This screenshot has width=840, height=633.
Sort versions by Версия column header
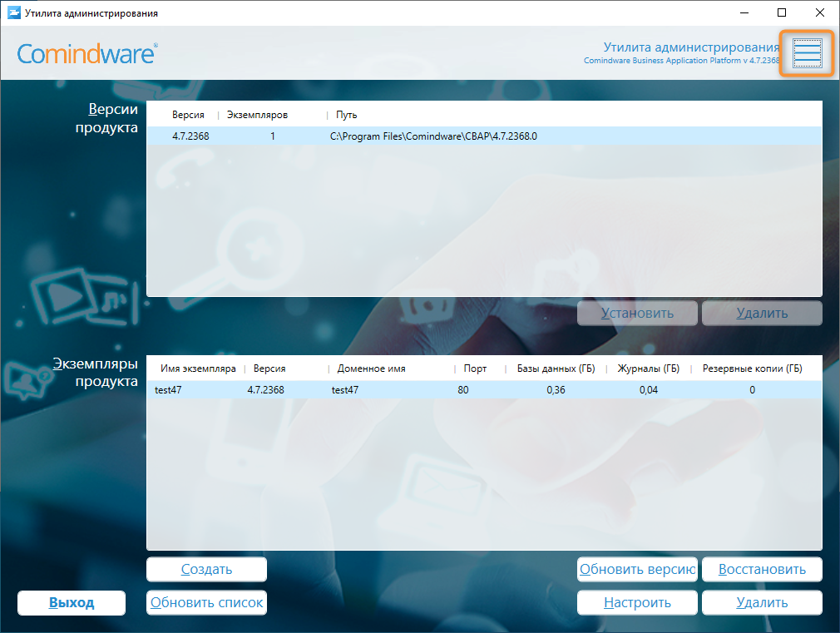(x=188, y=115)
